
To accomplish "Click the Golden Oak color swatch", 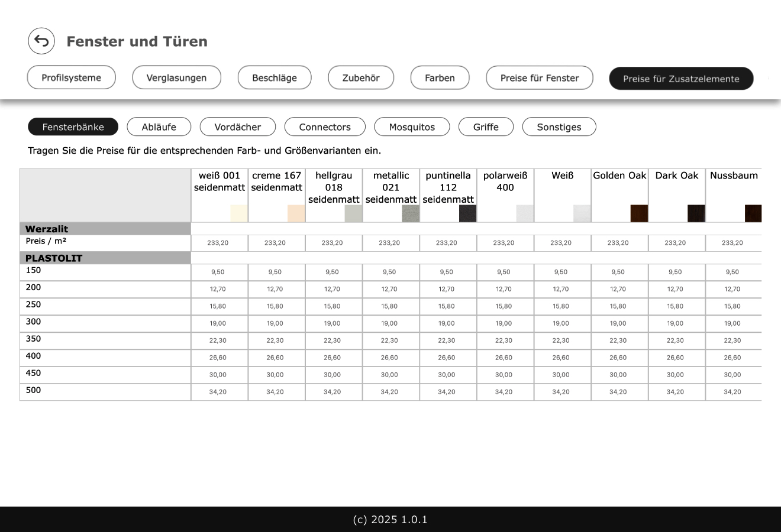I will pyautogui.click(x=640, y=213).
